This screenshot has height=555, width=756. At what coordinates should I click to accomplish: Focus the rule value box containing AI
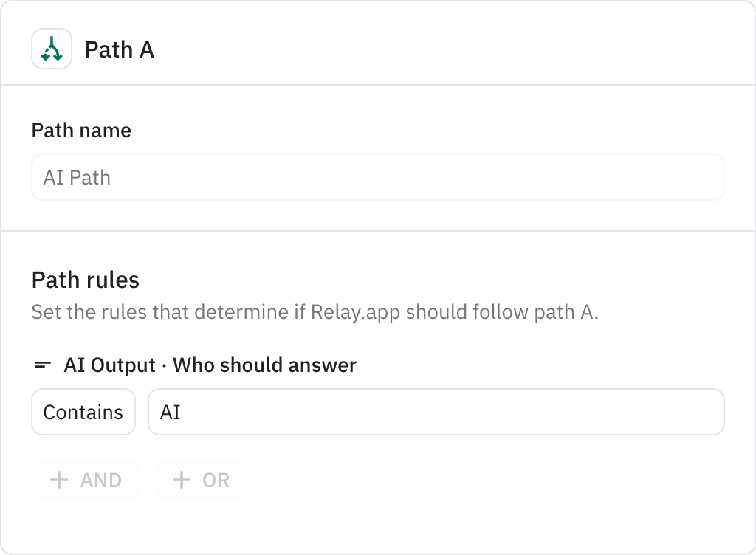click(x=436, y=412)
